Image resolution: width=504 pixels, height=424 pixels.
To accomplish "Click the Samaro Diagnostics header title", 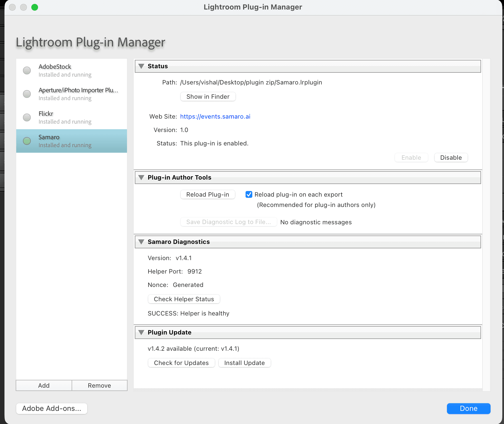I will pyautogui.click(x=179, y=242).
